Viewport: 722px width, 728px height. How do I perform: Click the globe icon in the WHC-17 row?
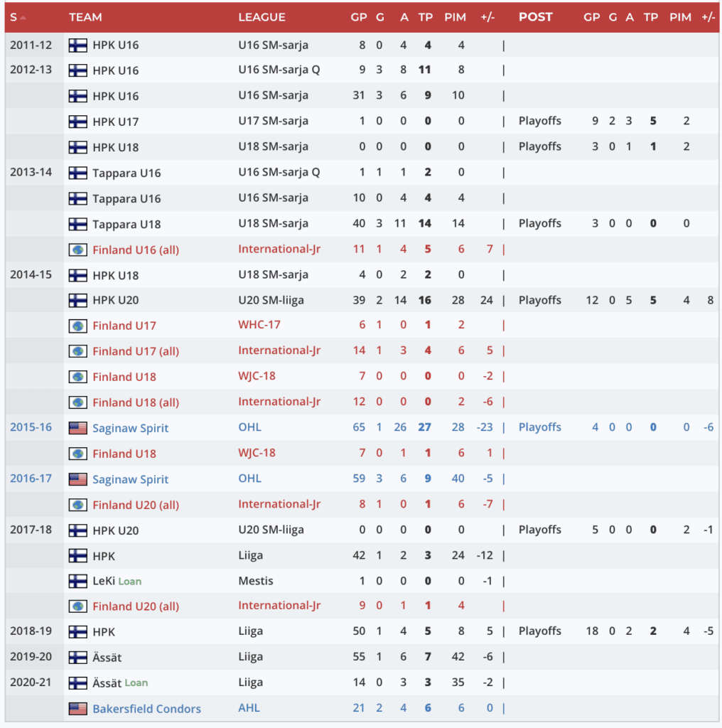[77, 326]
